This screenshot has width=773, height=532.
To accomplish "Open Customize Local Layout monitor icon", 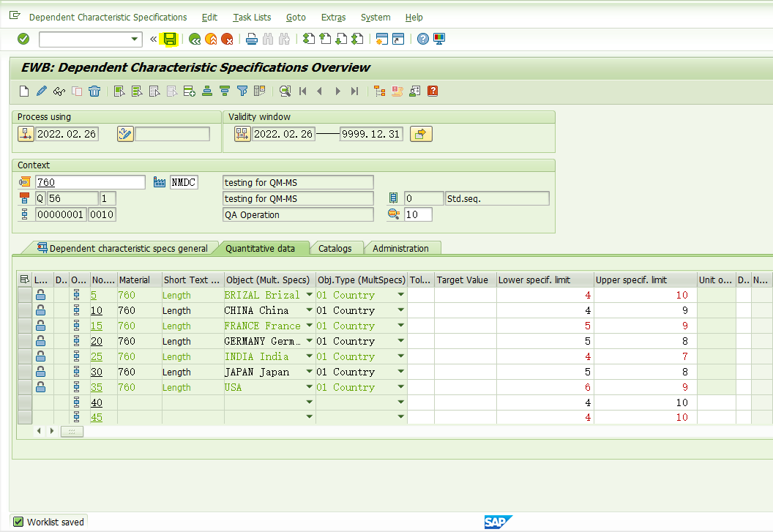I will [x=438, y=39].
